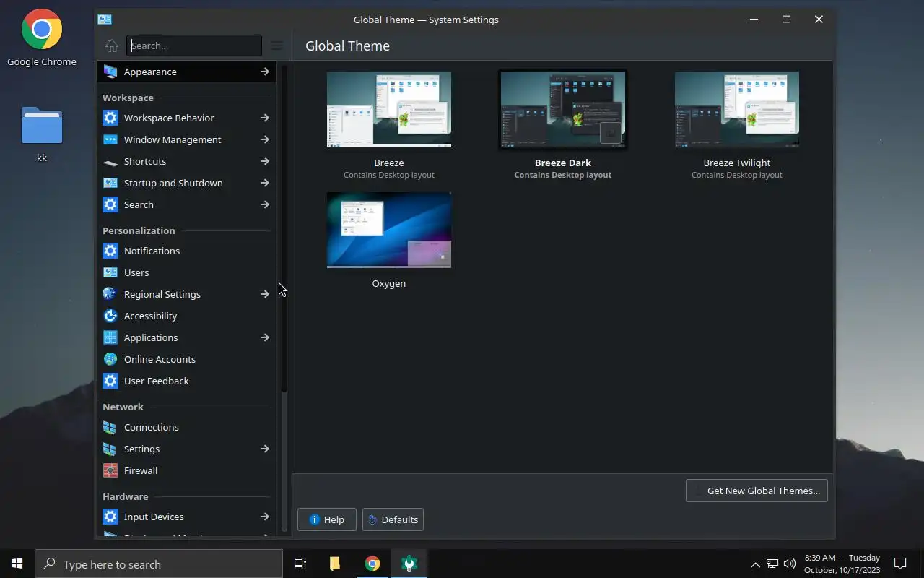Image resolution: width=924 pixels, height=578 pixels.
Task: Expand Input Devices arrow
Action: coord(264,517)
